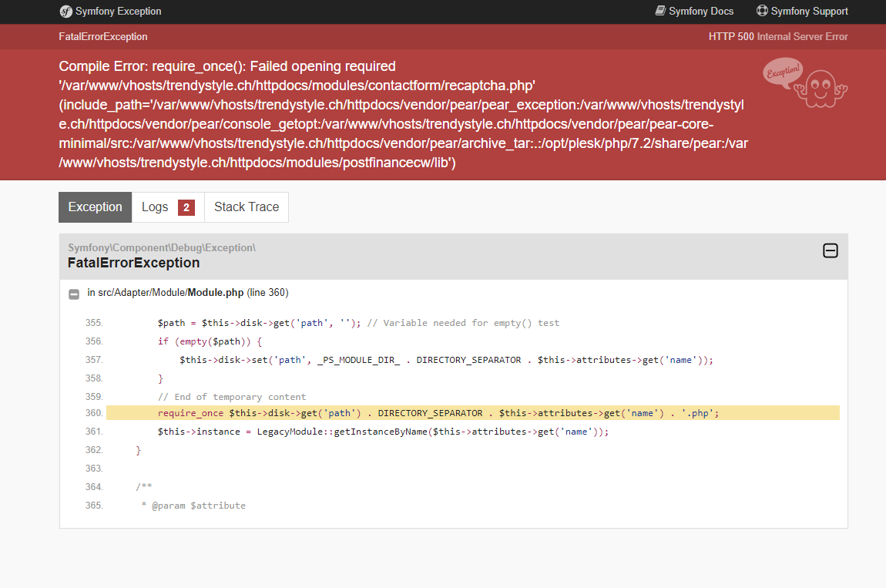Click line number 355 in code listing

[94, 323]
